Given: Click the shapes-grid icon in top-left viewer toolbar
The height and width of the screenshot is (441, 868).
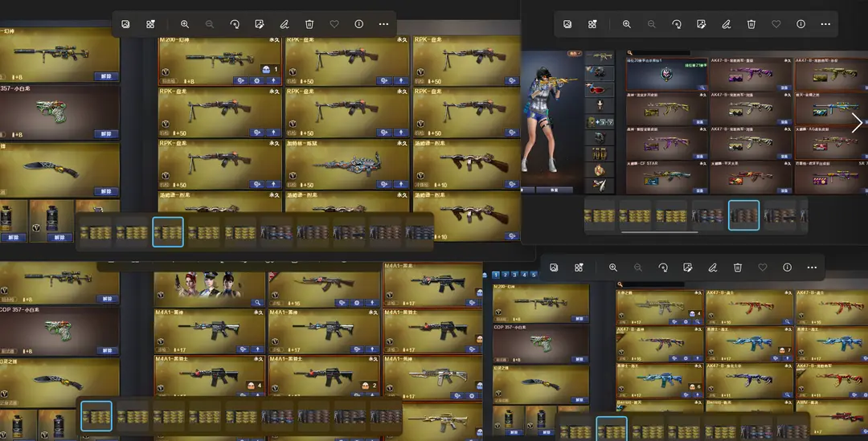Looking at the screenshot, I should pos(150,24).
